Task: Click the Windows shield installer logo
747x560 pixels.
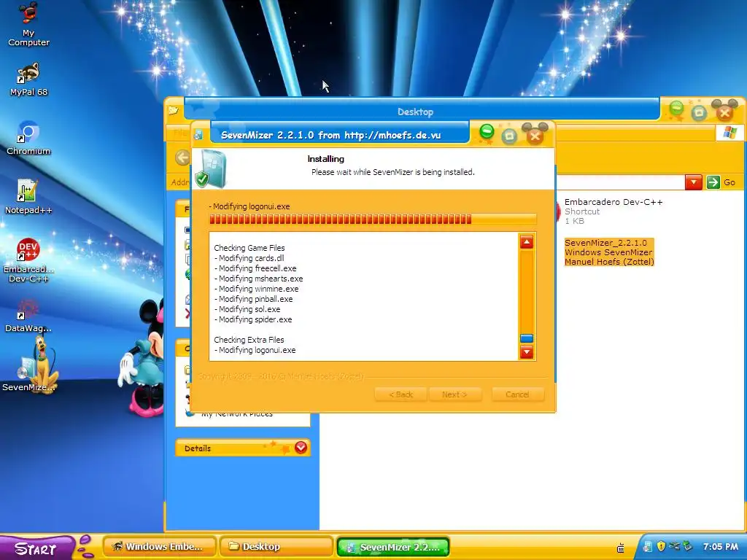Action: coord(211,169)
